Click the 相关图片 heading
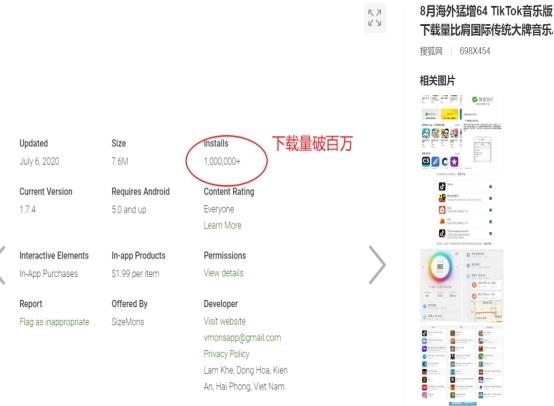 (437, 81)
